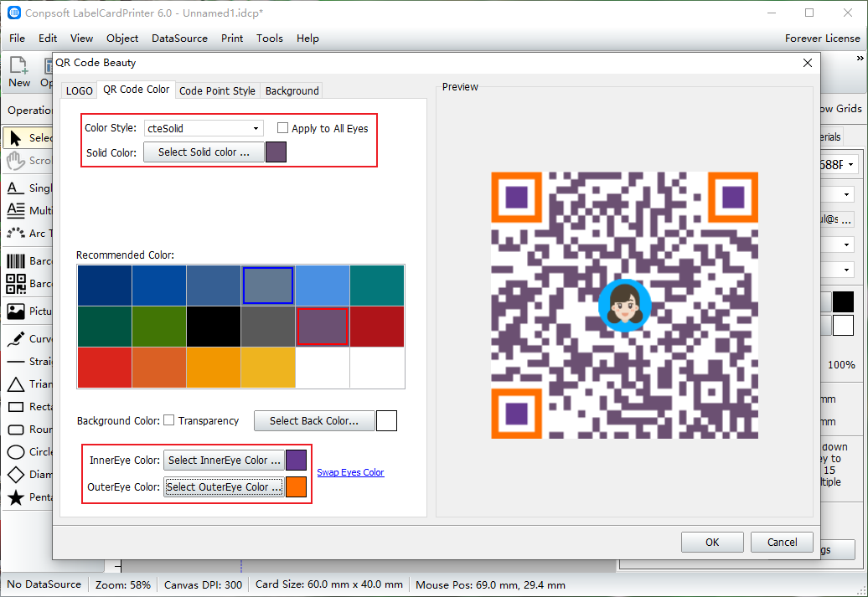
Task: Expand the toolbar overflow chevron
Action: point(860,58)
